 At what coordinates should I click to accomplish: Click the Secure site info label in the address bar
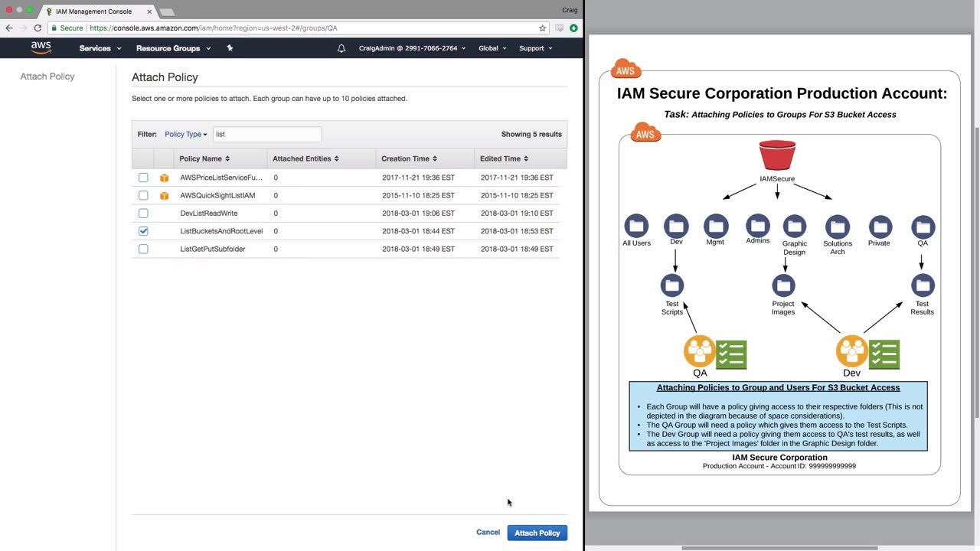pos(67,28)
